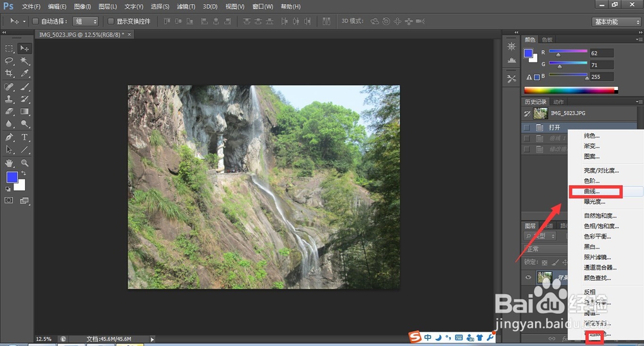Select the Line shape tool
644x346 pixels.
(24, 150)
